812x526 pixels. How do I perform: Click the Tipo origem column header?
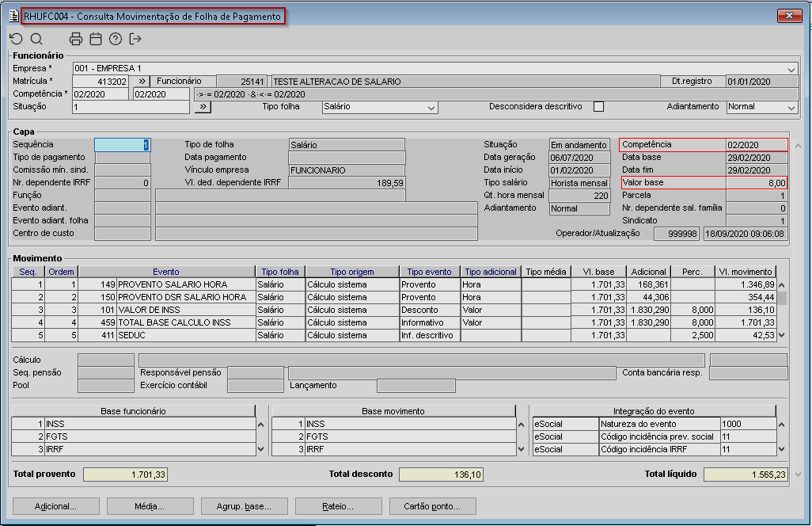tap(351, 272)
